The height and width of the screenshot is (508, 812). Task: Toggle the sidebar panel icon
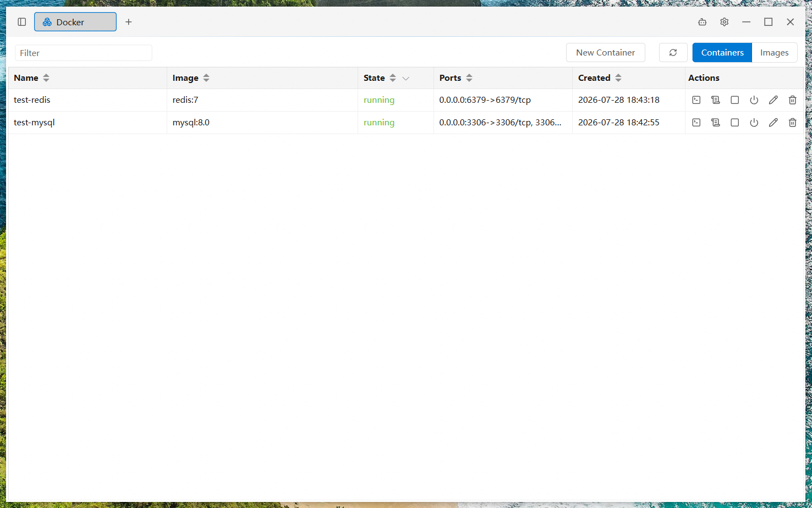point(22,22)
